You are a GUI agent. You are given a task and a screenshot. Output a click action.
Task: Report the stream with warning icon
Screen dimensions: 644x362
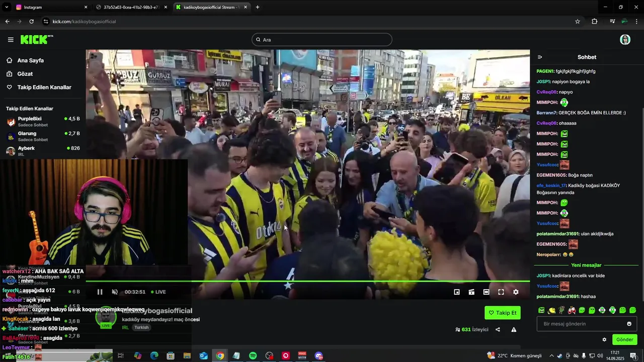[x=514, y=329]
